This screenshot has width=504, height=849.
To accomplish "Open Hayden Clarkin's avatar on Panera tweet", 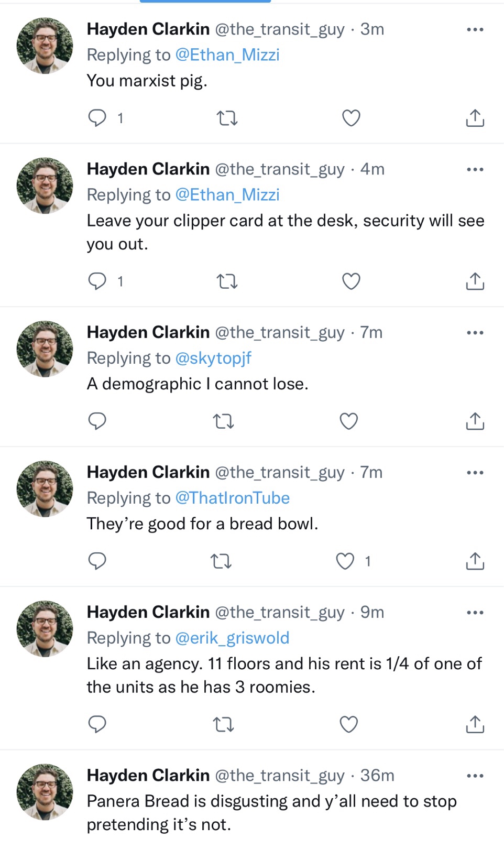I will click(x=45, y=792).
